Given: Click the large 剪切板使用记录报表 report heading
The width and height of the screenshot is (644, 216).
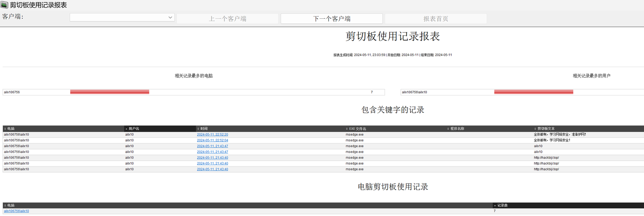Looking at the screenshot, I should tap(393, 36).
